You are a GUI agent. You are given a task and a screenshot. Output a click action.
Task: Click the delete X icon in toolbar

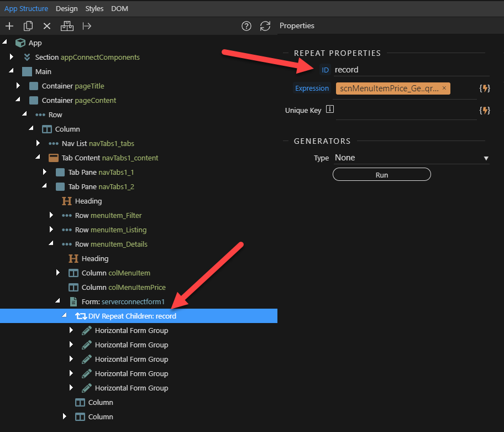coord(47,26)
